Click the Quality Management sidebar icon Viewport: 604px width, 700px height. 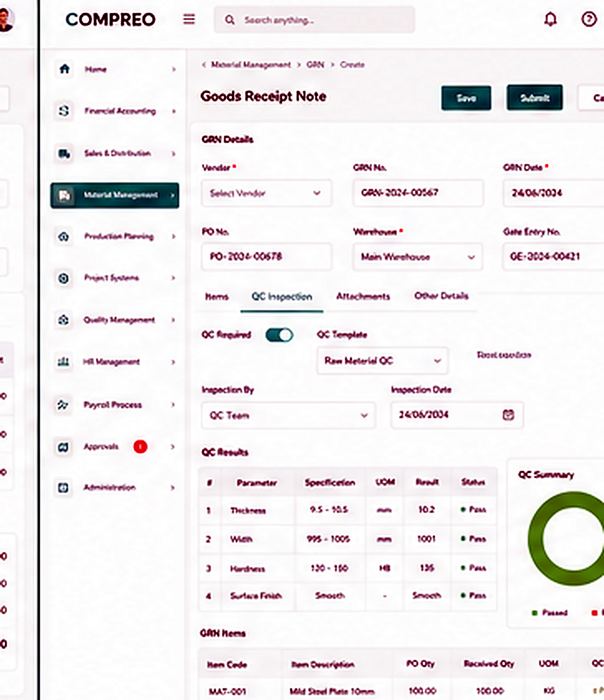[x=64, y=320]
